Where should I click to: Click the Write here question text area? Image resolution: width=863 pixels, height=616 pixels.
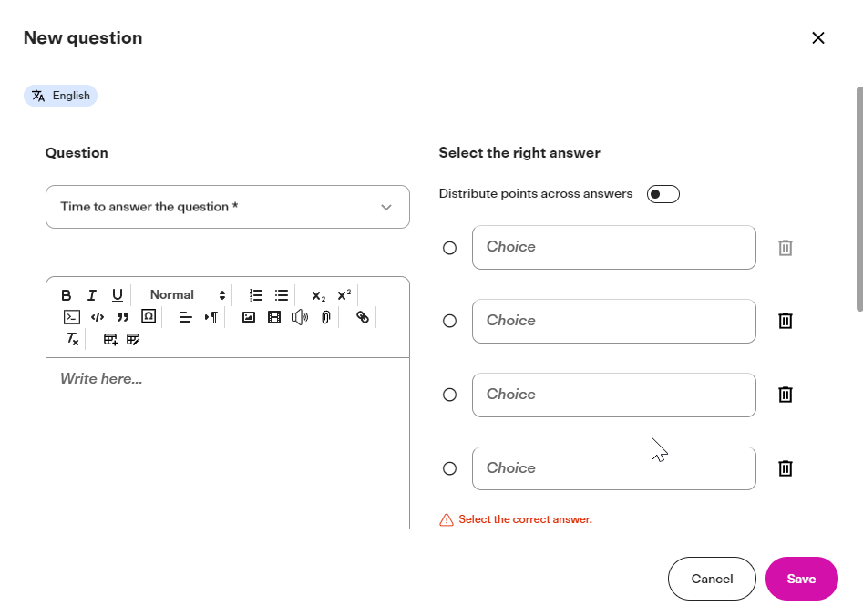[228, 444]
